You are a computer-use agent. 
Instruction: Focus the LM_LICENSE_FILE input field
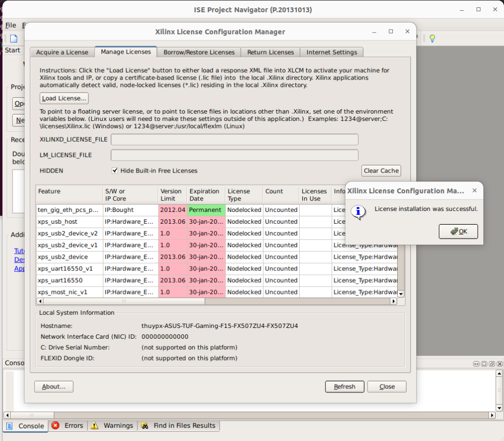(x=235, y=155)
